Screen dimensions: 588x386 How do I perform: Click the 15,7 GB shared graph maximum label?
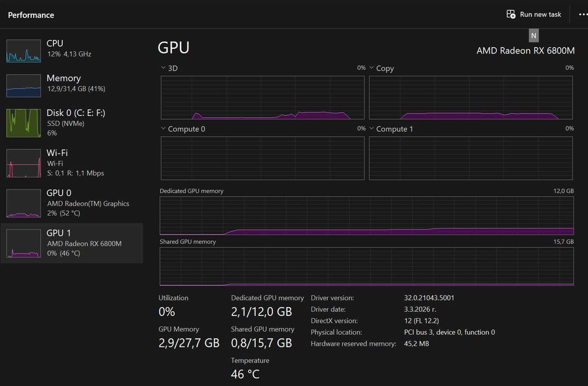[564, 242]
